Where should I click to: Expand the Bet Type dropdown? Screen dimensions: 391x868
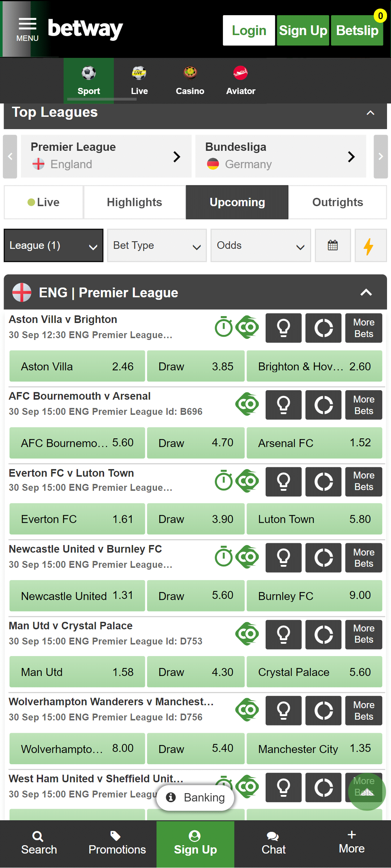click(x=157, y=246)
